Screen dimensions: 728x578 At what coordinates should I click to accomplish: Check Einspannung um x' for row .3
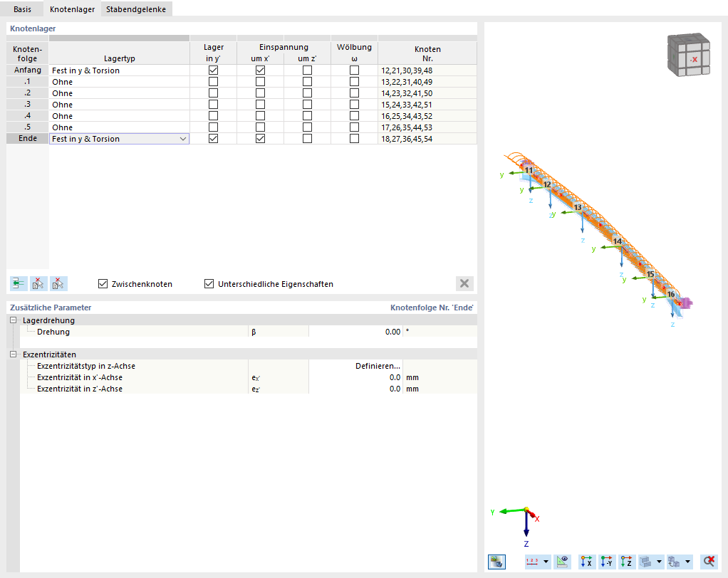pyautogui.click(x=261, y=105)
